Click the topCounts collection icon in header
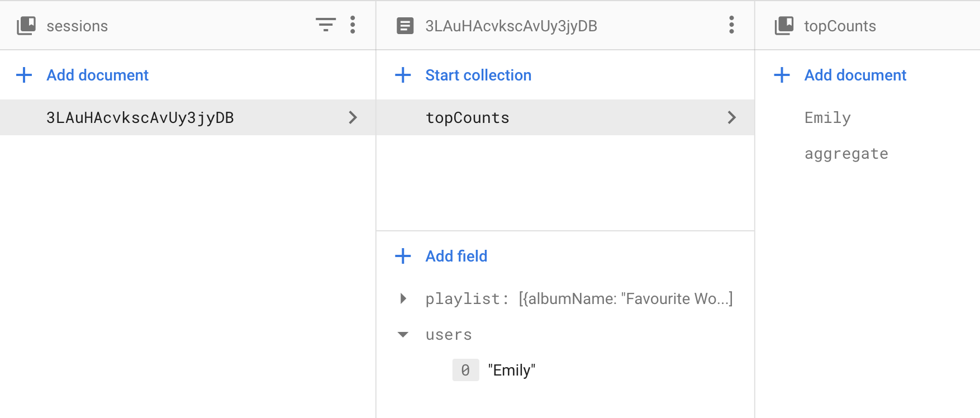The height and width of the screenshot is (418, 980). click(784, 26)
